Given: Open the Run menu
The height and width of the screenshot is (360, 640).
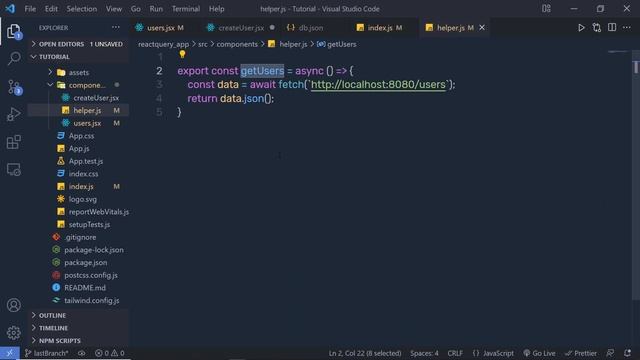Looking at the screenshot, I should click(x=156, y=9).
